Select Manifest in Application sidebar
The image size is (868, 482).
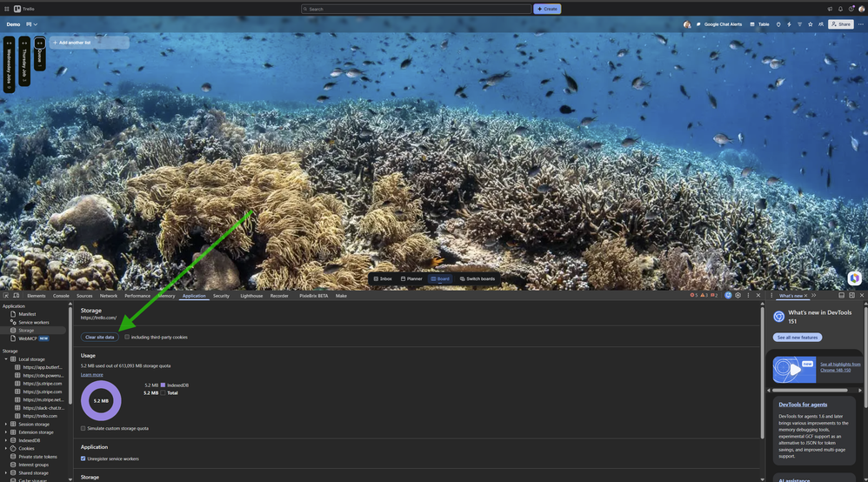click(27, 314)
